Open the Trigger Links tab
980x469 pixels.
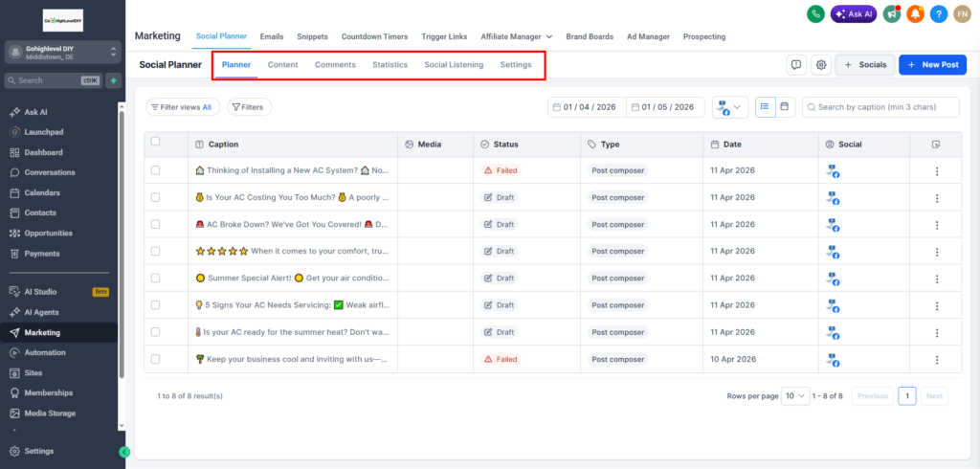444,36
